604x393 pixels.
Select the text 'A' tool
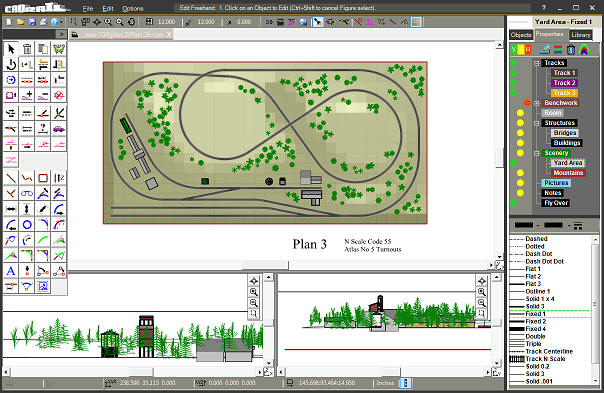(x=11, y=271)
